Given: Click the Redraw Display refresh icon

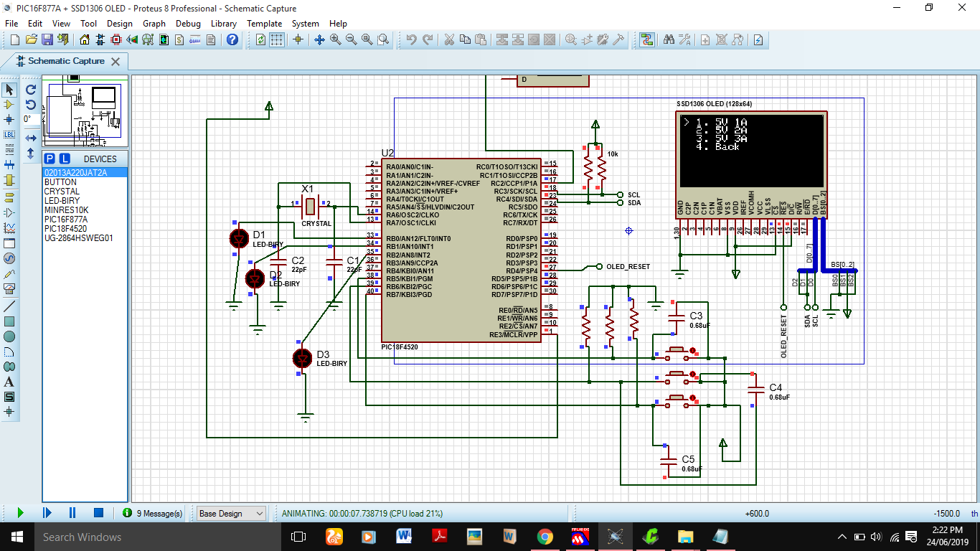Looking at the screenshot, I should point(260,39).
